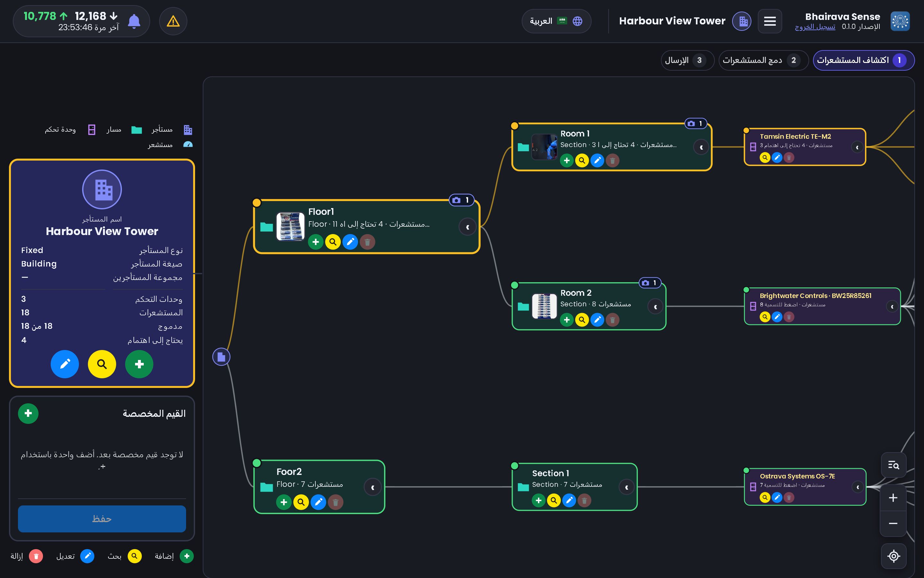The width and height of the screenshot is (924, 578).
Task: Search the Tamsin Electric TE-M2 controller
Action: [765, 157]
